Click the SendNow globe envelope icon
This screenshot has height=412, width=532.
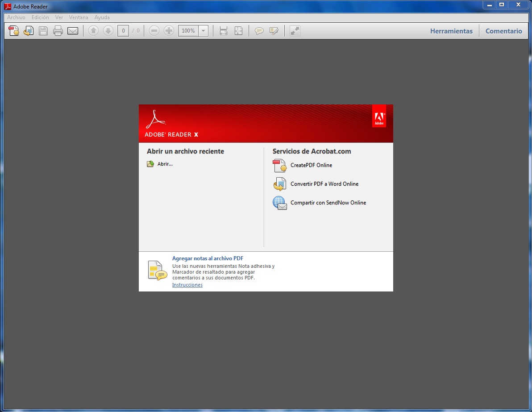click(279, 203)
